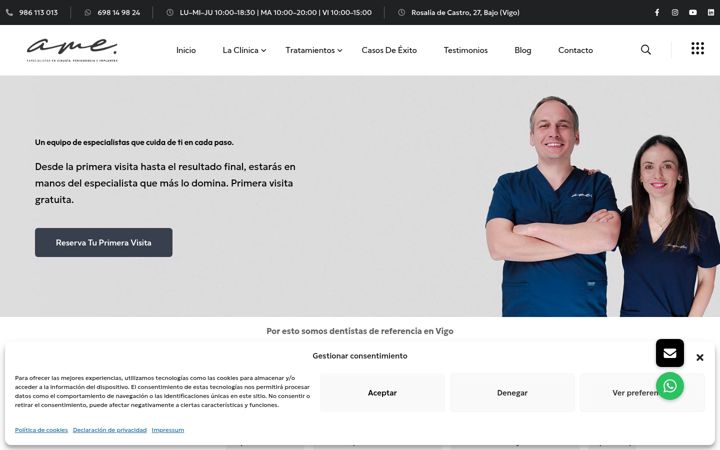Open the LinkedIn social icon
Screen dimensions: 720x450
pyautogui.click(x=710, y=12)
